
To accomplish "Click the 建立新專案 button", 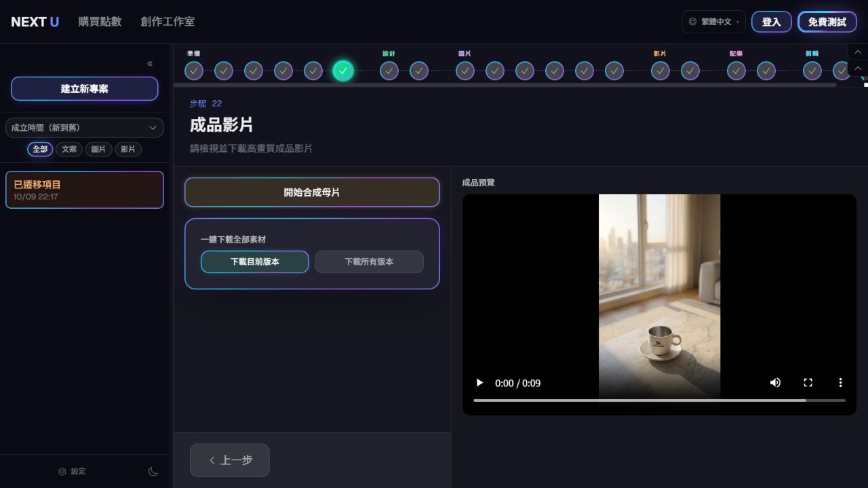I will (85, 89).
